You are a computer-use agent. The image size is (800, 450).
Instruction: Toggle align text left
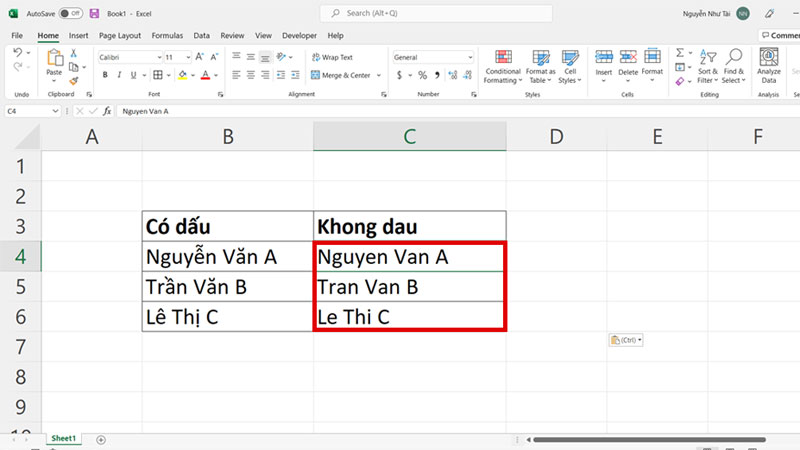[x=236, y=75]
